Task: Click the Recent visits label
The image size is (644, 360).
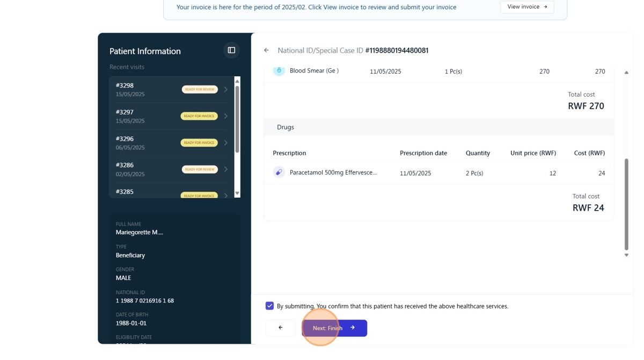Action: pos(127,67)
